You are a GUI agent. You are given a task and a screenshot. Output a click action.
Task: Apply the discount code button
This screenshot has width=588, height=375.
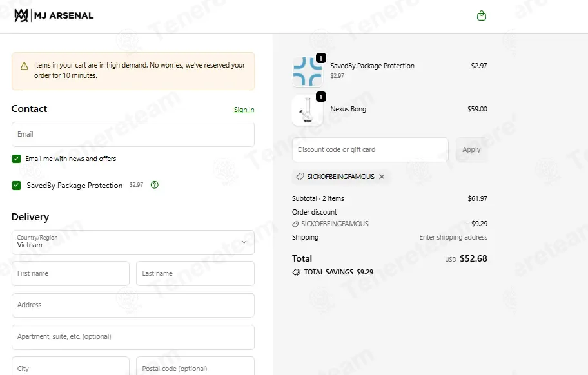coord(471,149)
